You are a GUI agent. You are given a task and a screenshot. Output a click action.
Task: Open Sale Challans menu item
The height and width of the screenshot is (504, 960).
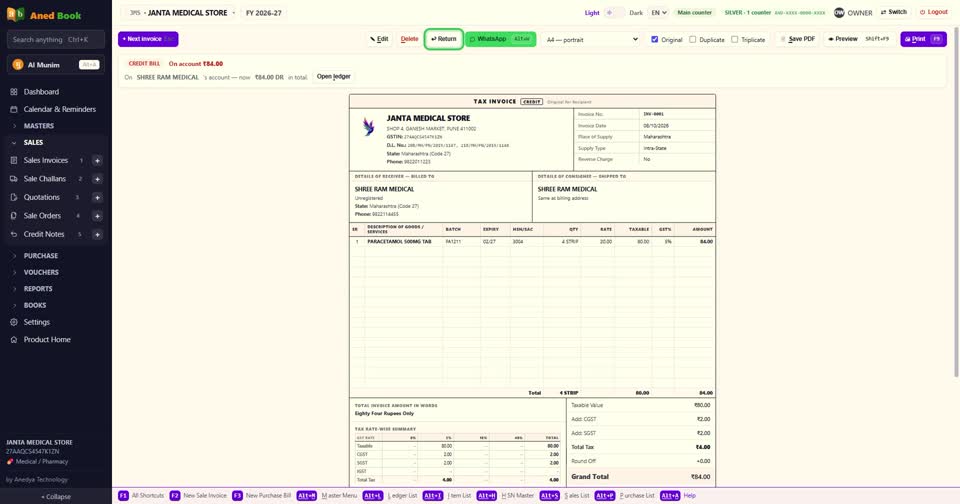[45, 179]
